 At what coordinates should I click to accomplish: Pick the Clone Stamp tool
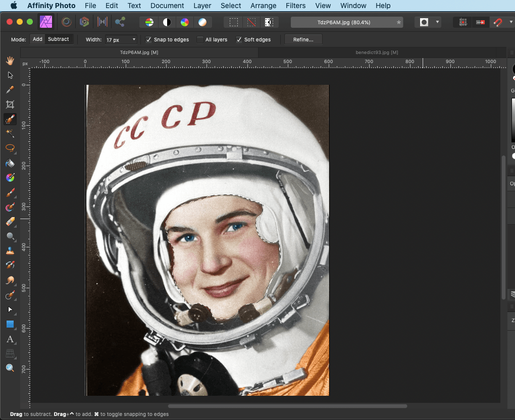pyautogui.click(x=10, y=251)
